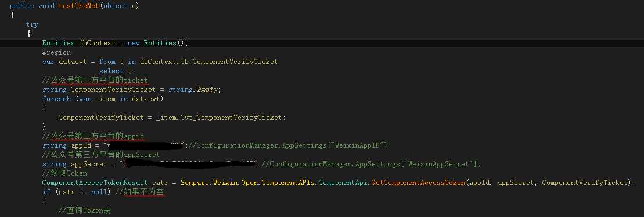Click the try keyword
Viewport: 644px width, 217px height.
point(32,24)
